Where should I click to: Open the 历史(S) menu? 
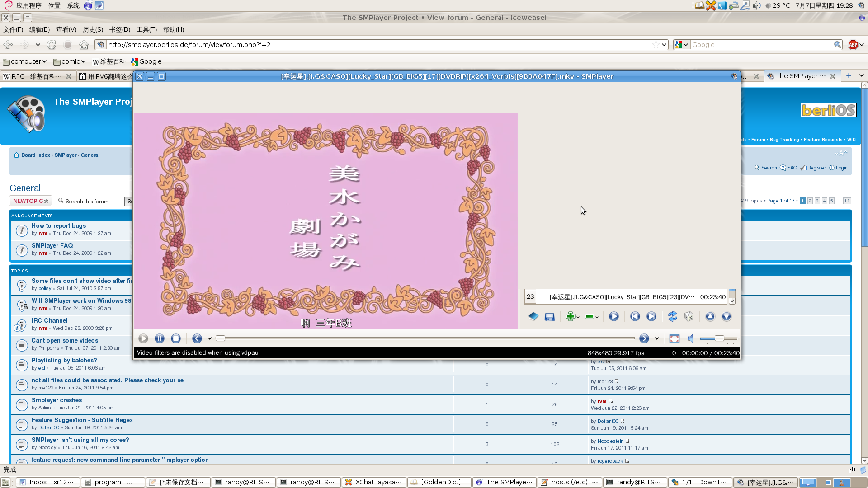pos(93,30)
